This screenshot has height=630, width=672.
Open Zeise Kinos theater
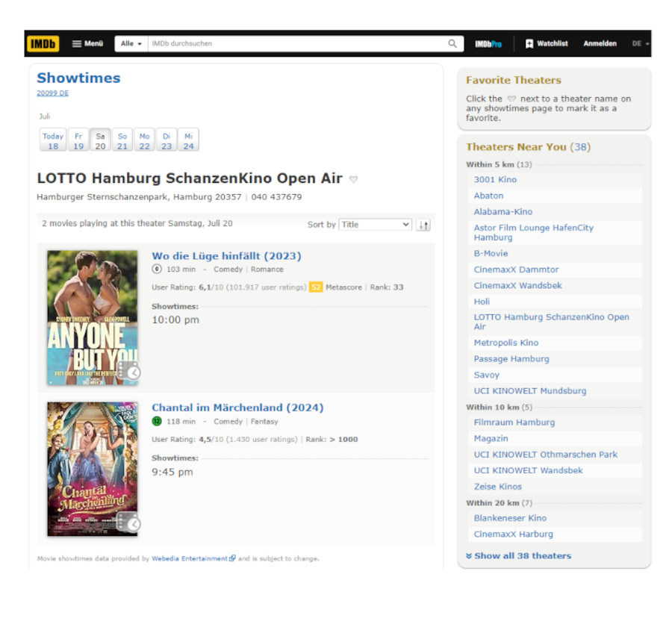point(497,487)
